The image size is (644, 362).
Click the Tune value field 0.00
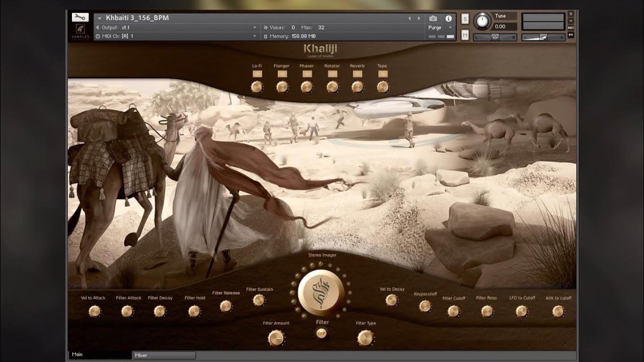[x=505, y=27]
